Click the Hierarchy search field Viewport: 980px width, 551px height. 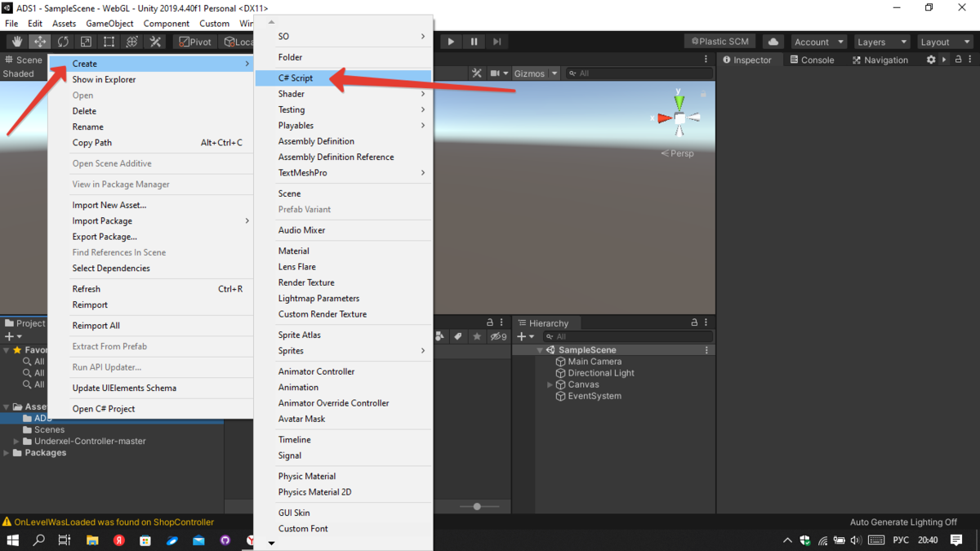626,336
